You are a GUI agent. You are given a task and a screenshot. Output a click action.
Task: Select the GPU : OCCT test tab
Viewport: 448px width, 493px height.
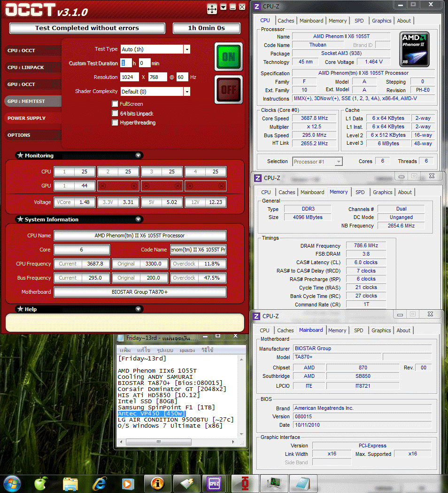click(33, 84)
